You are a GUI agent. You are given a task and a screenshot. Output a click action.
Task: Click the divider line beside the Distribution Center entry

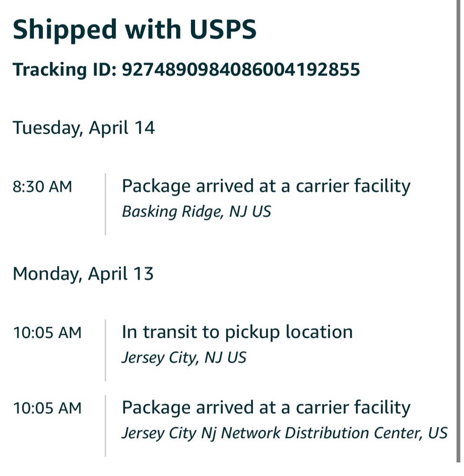pyautogui.click(x=105, y=425)
